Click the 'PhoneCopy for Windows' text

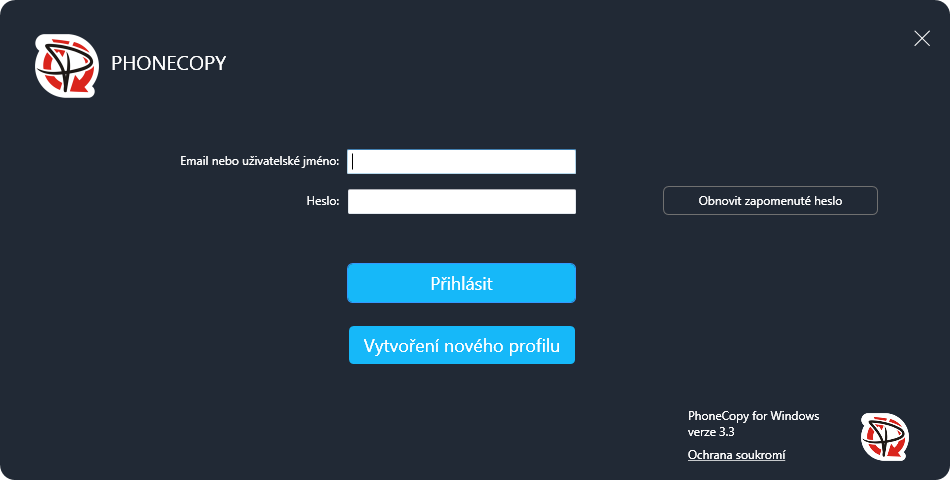click(x=753, y=416)
